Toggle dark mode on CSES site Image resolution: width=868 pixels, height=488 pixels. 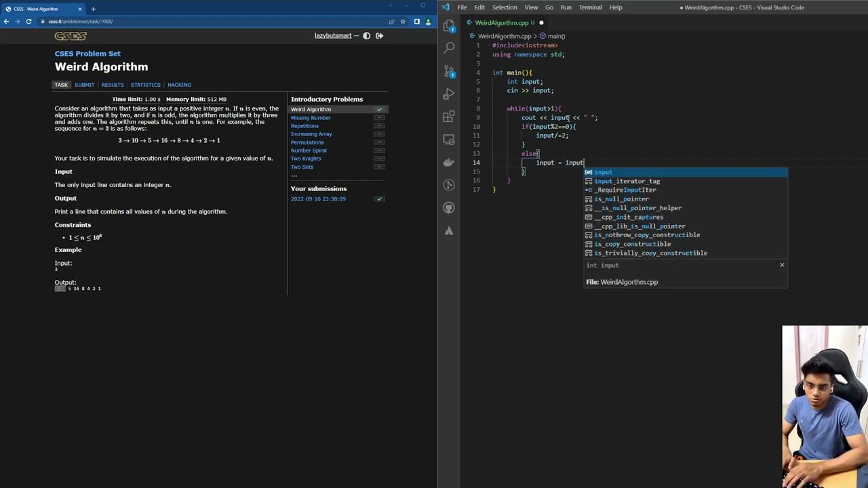point(367,36)
